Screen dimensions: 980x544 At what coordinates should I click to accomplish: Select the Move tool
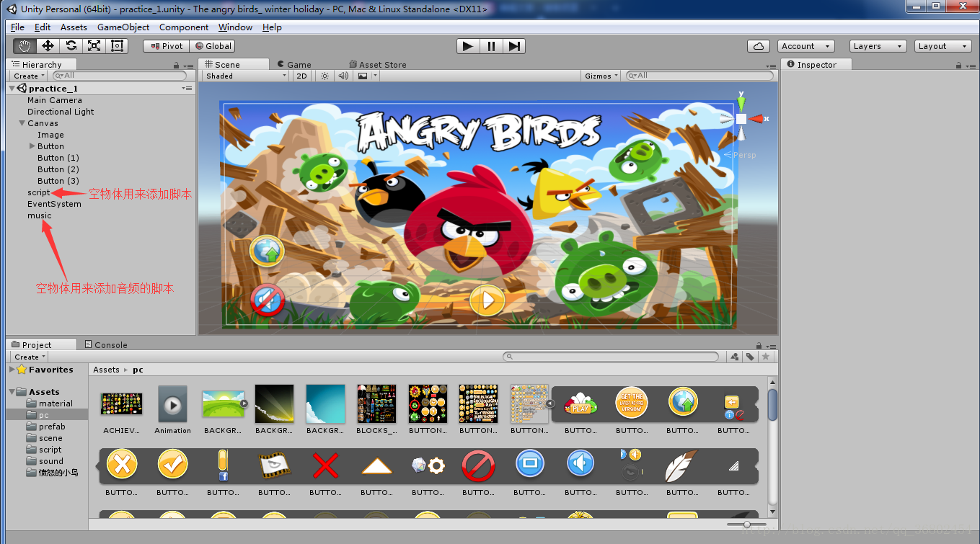coord(48,46)
